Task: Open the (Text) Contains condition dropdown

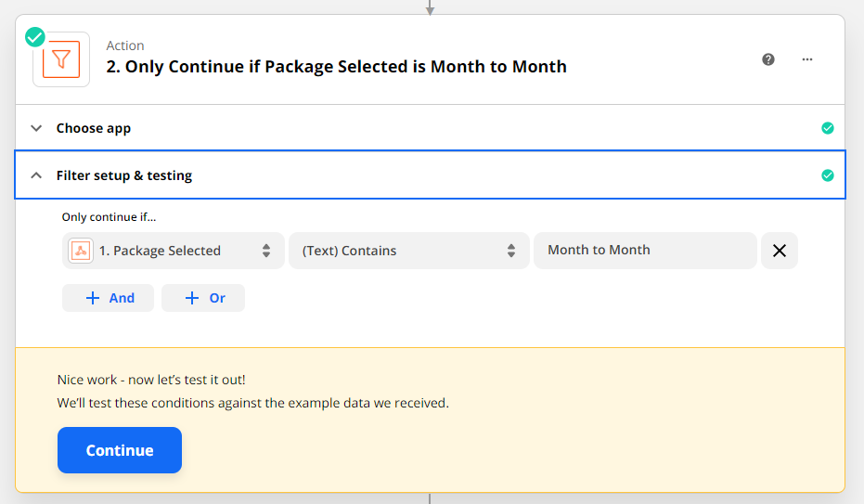Action: pyautogui.click(x=408, y=251)
